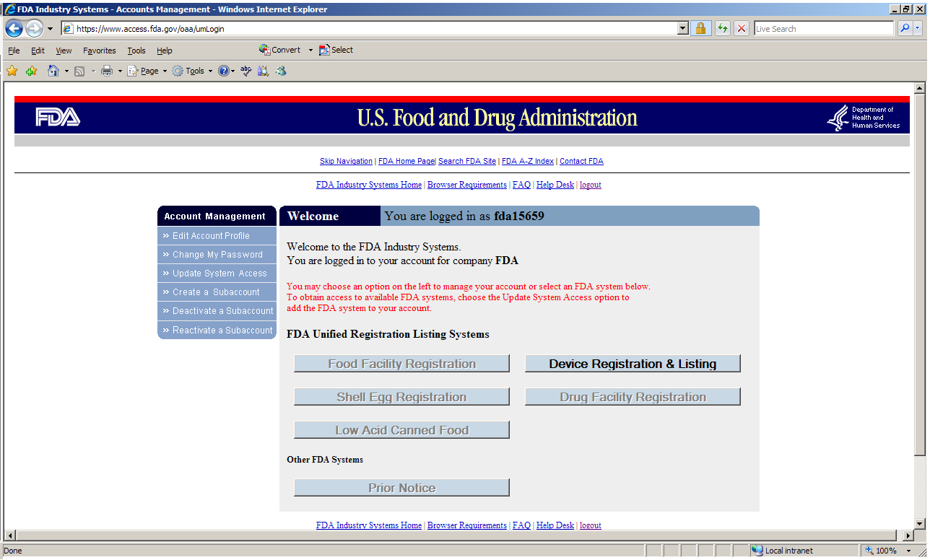This screenshot has height=560, width=930.
Task: Click the blue Help question mark icon
Action: (224, 71)
